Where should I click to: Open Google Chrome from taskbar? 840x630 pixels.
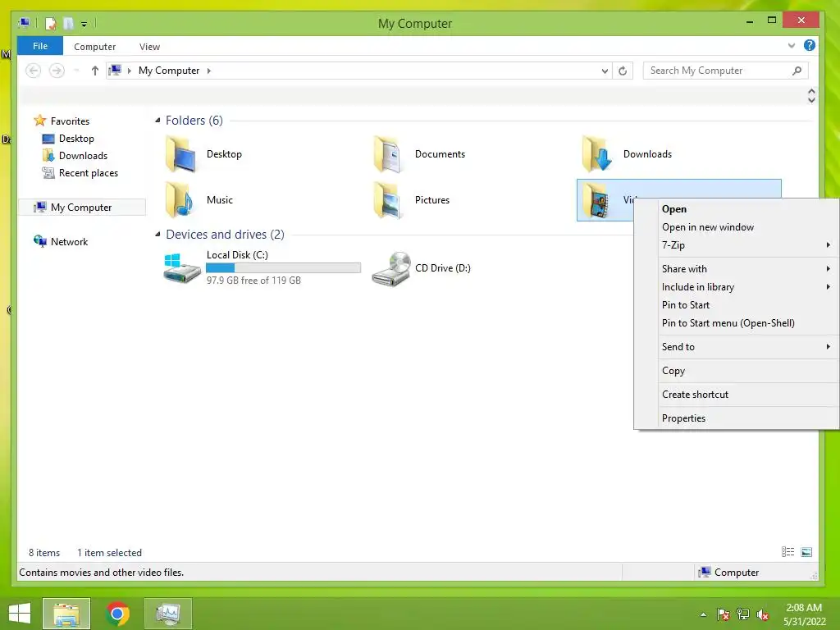pos(117,614)
